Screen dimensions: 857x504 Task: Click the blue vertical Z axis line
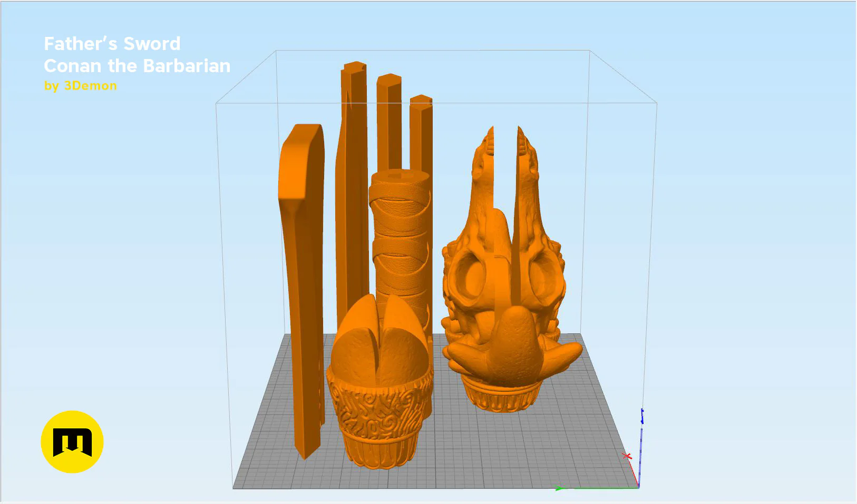[x=641, y=448]
